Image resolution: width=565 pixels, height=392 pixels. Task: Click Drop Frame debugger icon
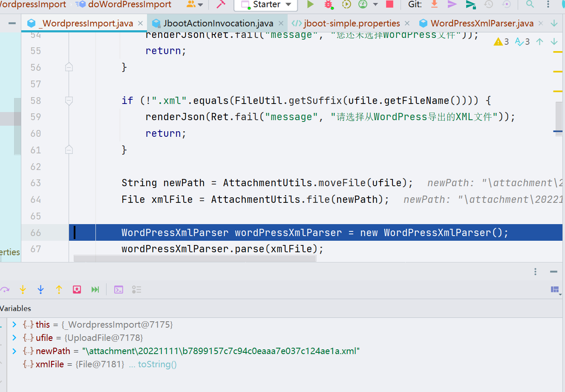(77, 290)
